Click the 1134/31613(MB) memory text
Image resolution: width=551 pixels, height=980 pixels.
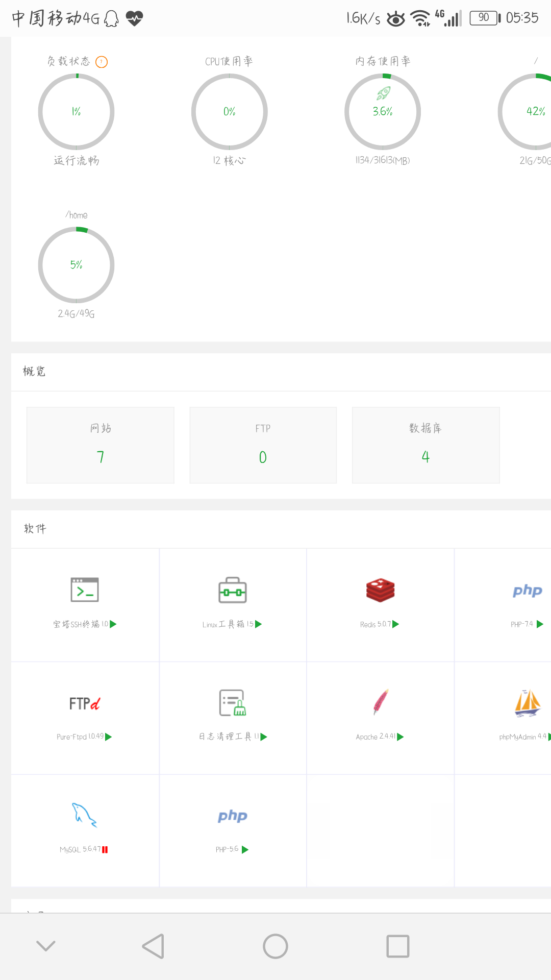click(383, 160)
